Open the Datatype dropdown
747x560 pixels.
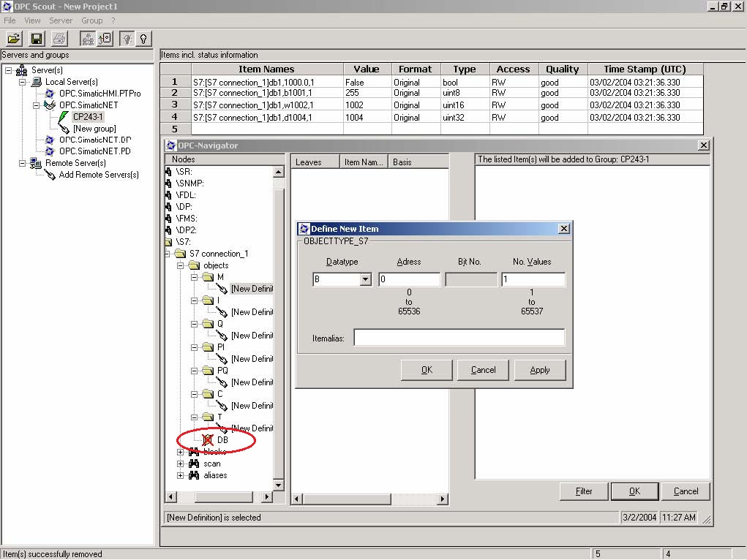pos(365,279)
